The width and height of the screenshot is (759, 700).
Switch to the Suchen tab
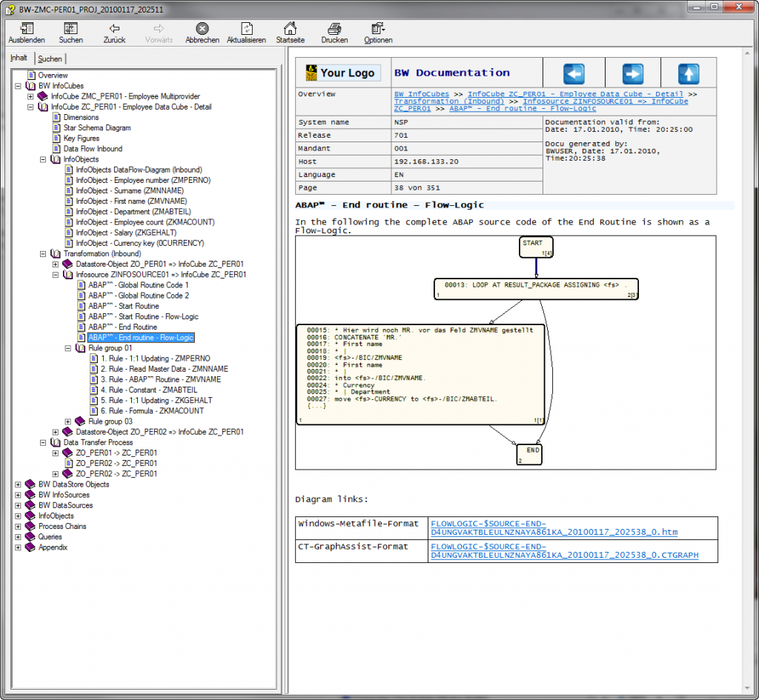pos(50,58)
